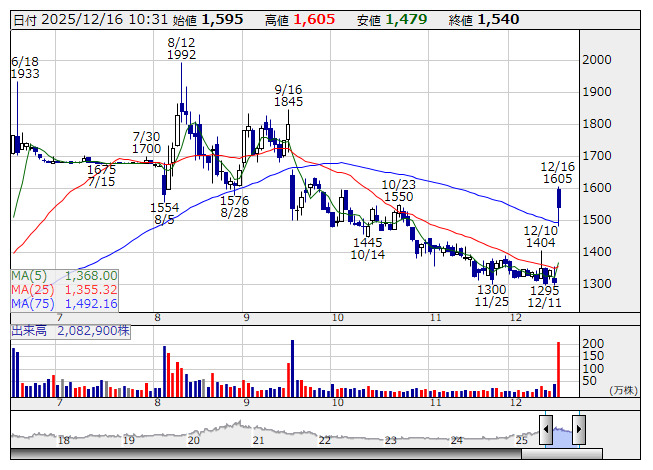
Task: Click the 安値 1,479 low price
Action: pos(392,19)
